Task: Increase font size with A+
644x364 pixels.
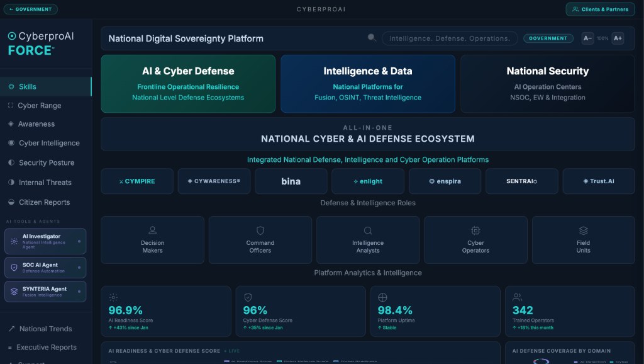Action: point(618,38)
